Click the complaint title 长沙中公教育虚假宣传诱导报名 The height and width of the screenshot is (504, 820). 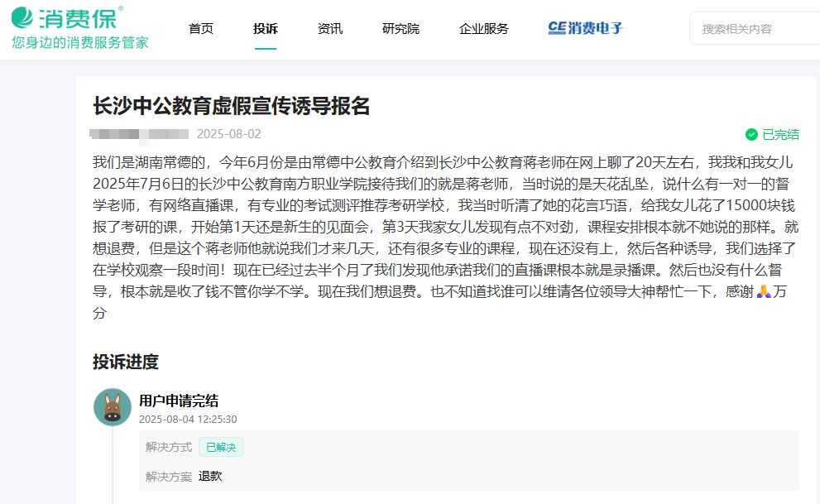click(x=231, y=106)
